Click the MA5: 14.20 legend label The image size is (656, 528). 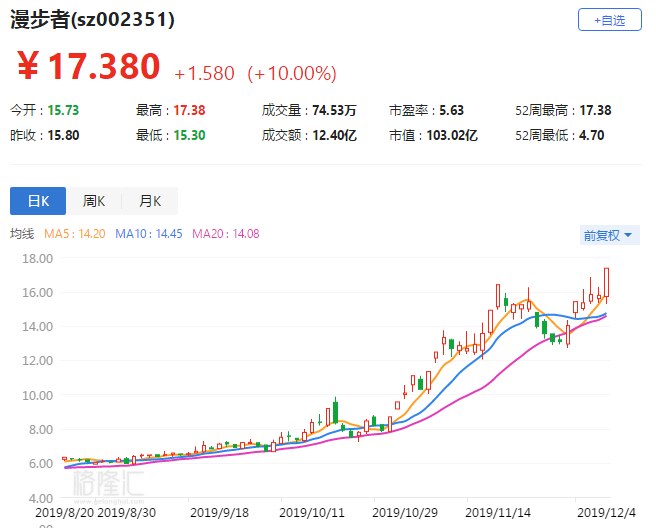74,233
